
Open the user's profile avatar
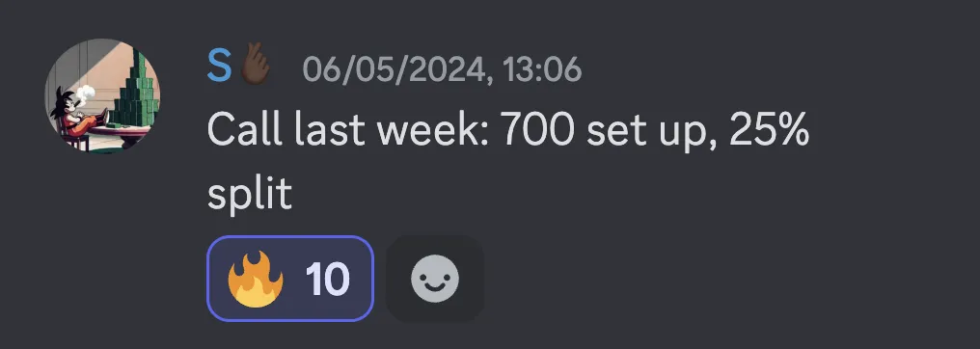pos(102,96)
